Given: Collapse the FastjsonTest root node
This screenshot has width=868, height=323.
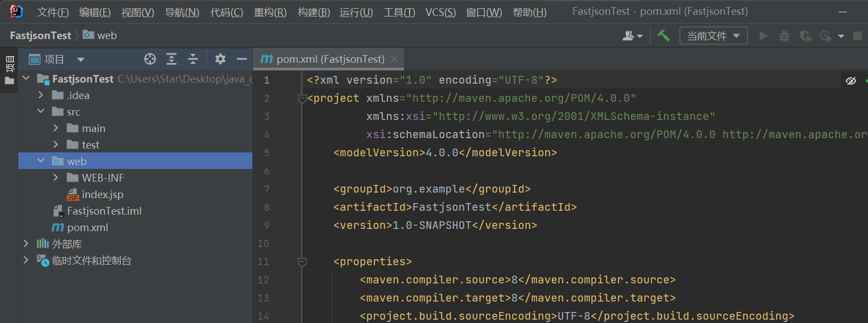Looking at the screenshot, I should pos(26,79).
